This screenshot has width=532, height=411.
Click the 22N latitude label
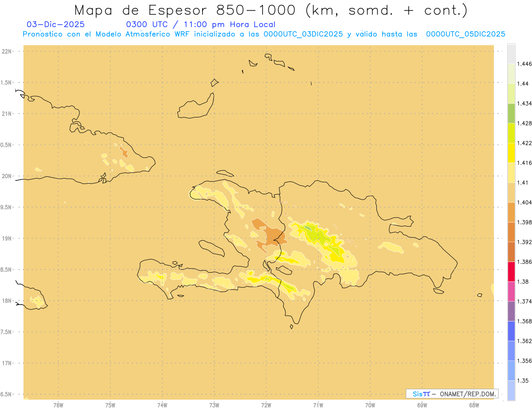[8, 51]
